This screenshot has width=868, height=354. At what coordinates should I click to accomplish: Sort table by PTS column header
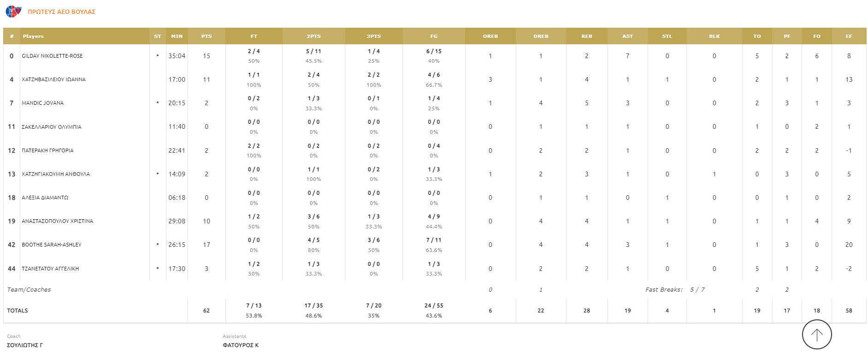207,36
